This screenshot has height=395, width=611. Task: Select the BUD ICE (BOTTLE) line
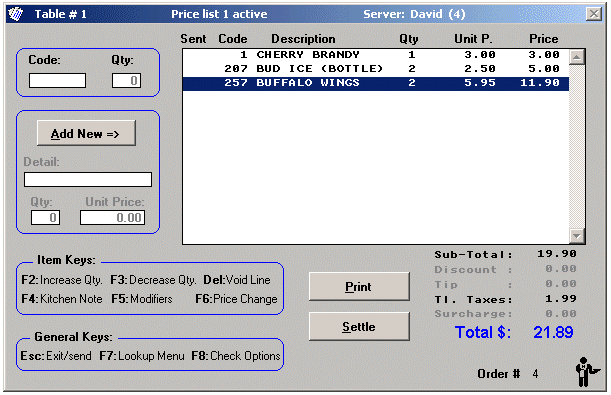(376, 69)
